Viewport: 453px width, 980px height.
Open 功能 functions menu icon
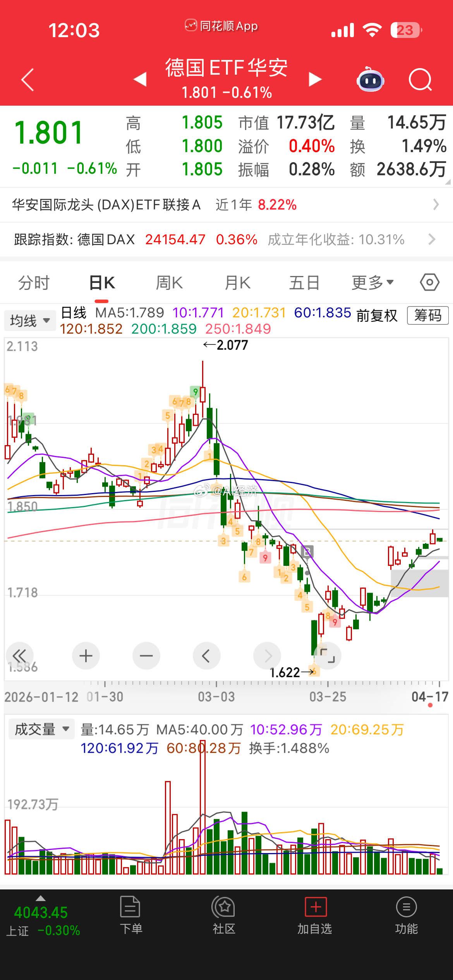coord(407,915)
